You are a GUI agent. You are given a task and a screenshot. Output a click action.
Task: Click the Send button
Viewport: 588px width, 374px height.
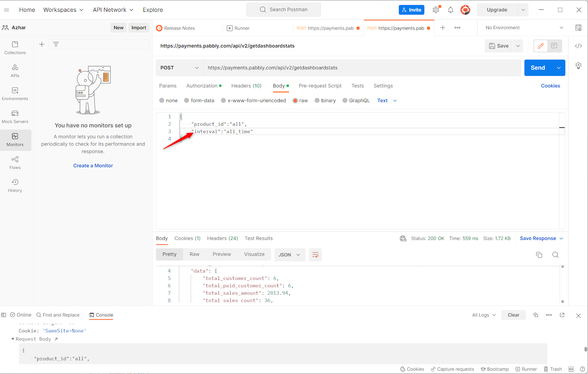[538, 68]
